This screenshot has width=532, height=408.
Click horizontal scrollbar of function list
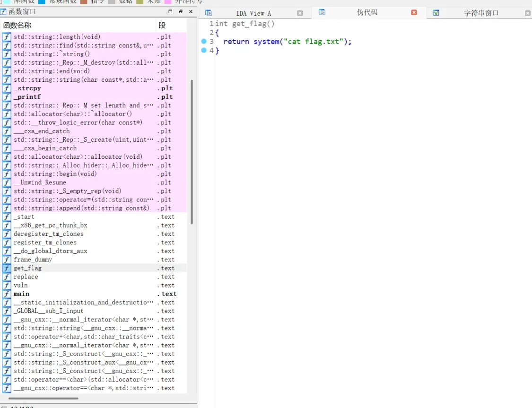click(x=44, y=398)
